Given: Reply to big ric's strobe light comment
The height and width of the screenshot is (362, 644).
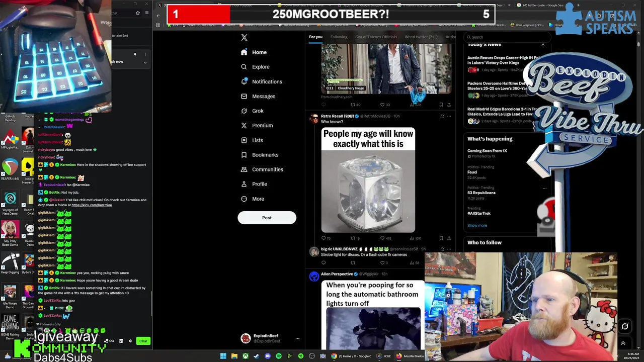Looking at the screenshot, I should (x=324, y=262).
